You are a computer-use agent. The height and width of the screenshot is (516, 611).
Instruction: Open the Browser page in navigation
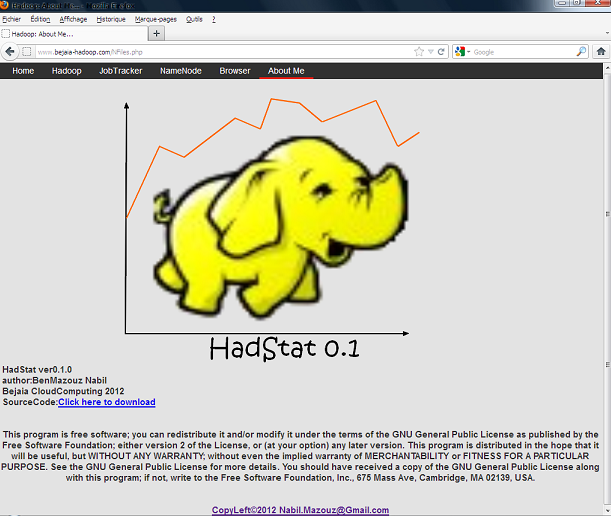coord(235,71)
